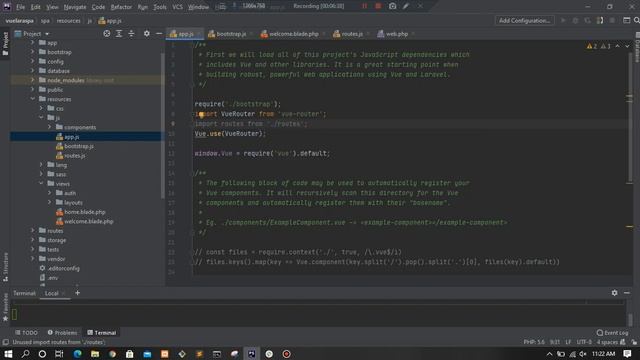Image resolution: width=640 pixels, height=360 pixels.
Task: Add a new terminal session with plus icon
Action: click(77, 293)
